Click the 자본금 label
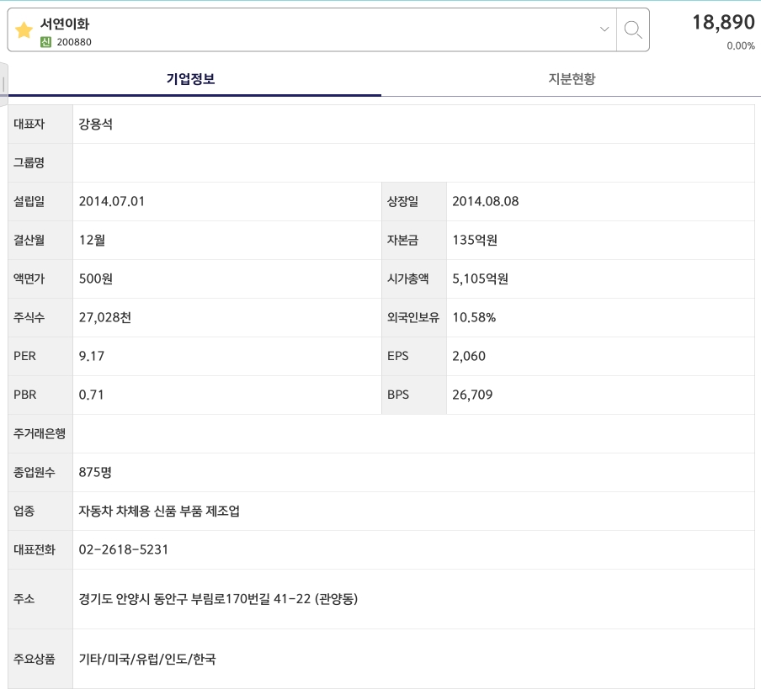The width and height of the screenshot is (761, 700). click(402, 240)
